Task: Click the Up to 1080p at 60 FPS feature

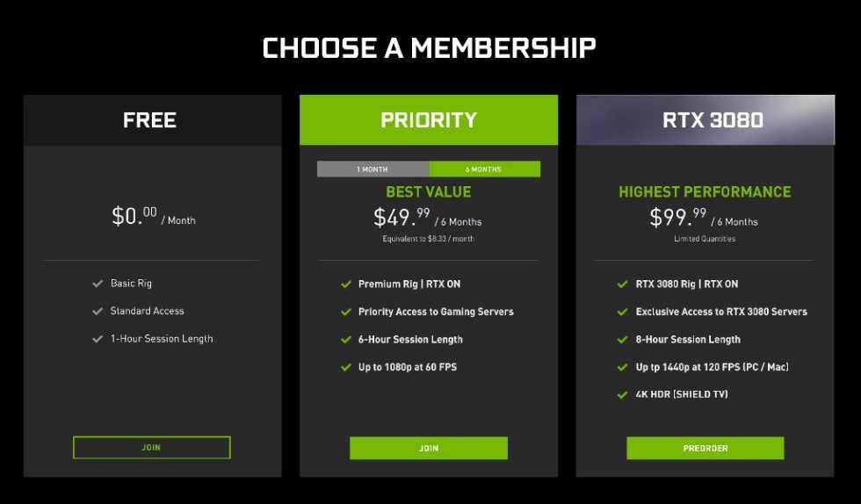Action: (x=408, y=367)
